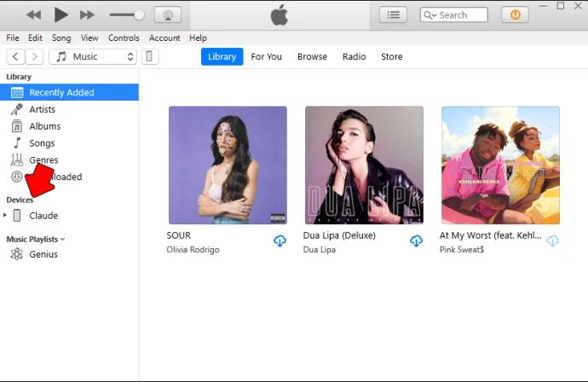Download SOUR with its cloud icon
Viewport: 588px width, 382px height.
280,241
